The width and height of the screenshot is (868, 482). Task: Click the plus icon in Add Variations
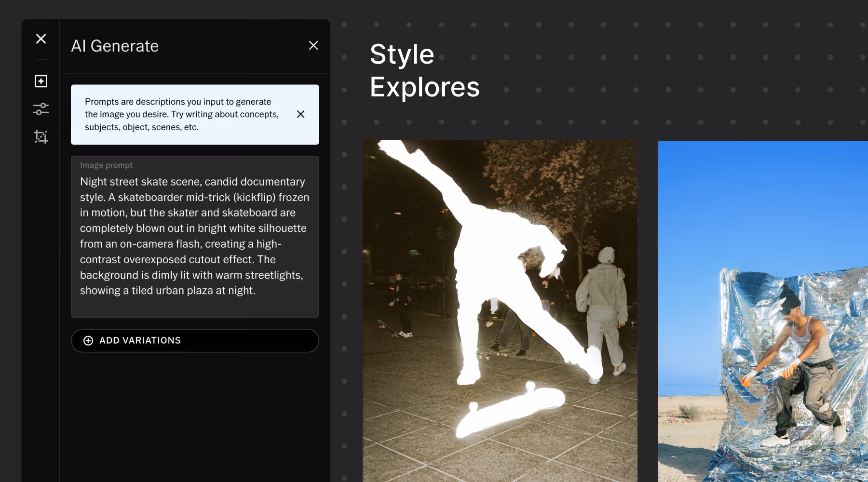click(x=88, y=341)
